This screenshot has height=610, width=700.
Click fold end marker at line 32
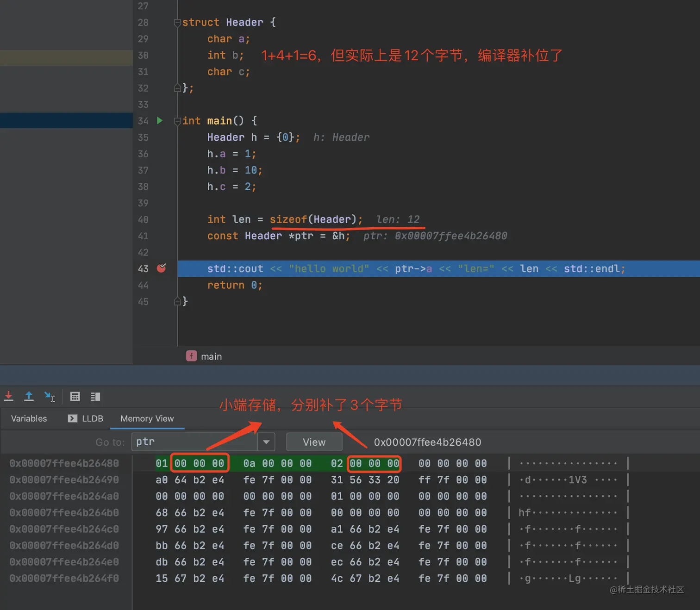point(177,88)
